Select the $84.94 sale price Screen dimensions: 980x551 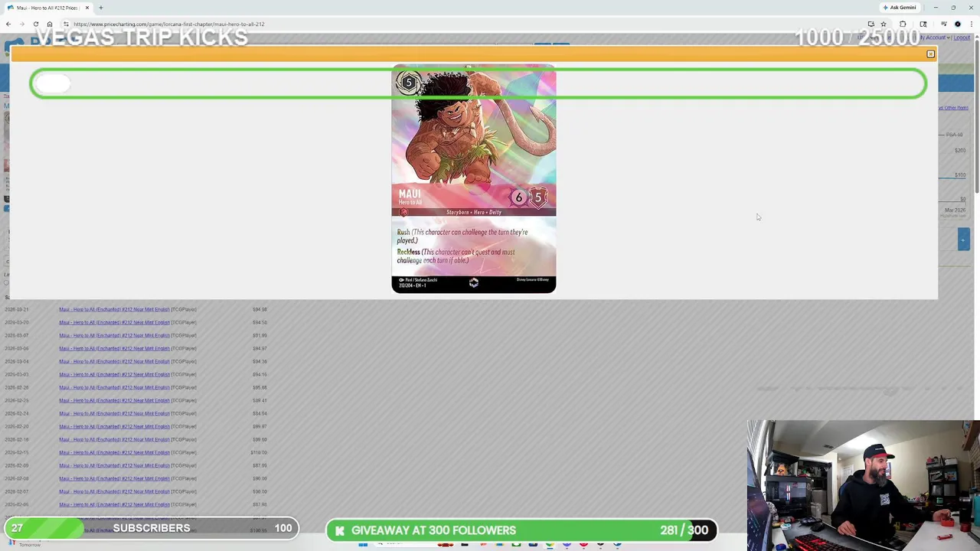(260, 413)
